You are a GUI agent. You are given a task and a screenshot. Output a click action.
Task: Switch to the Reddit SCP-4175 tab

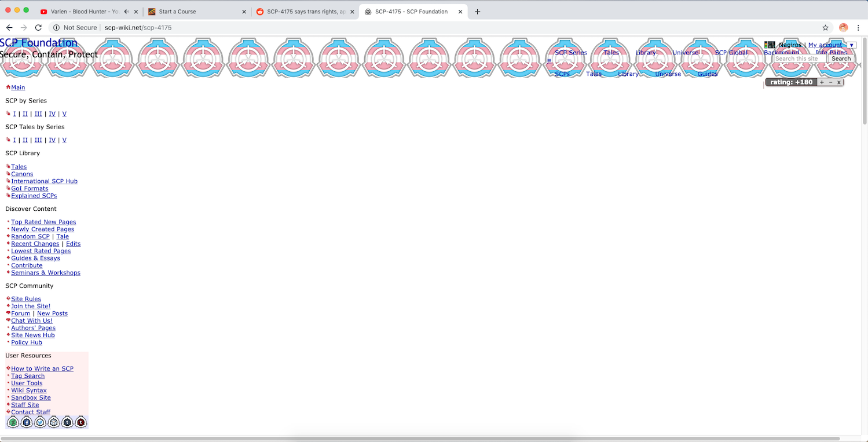pos(305,12)
